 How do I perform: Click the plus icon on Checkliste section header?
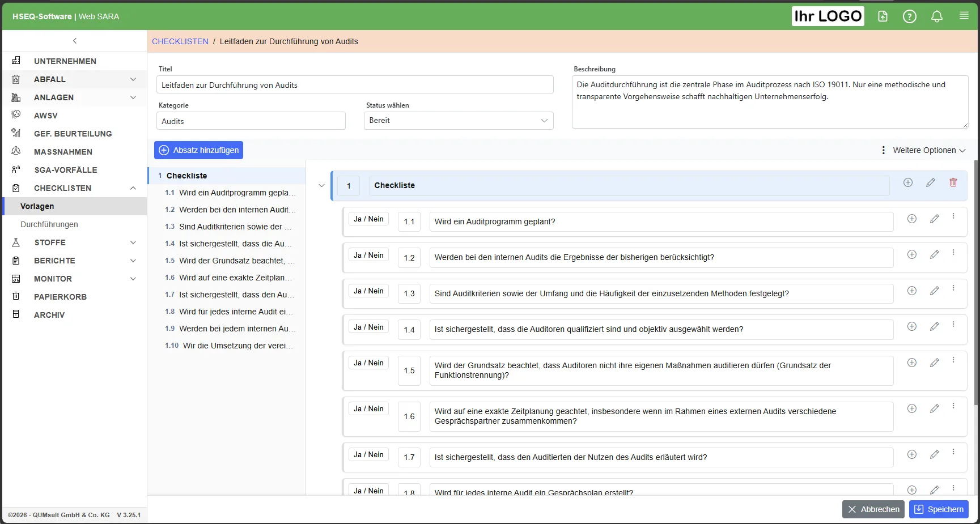click(908, 182)
